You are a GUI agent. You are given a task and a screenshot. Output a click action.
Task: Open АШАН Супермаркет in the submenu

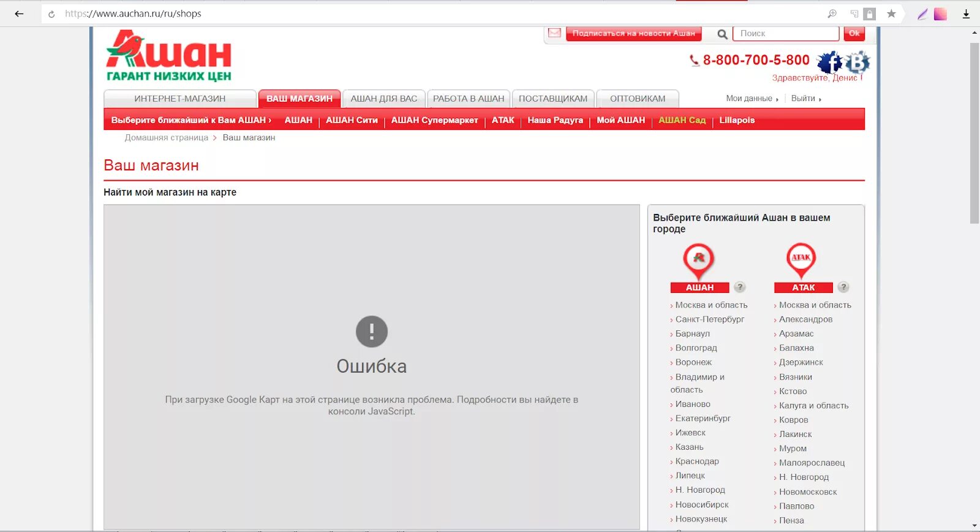click(x=435, y=120)
